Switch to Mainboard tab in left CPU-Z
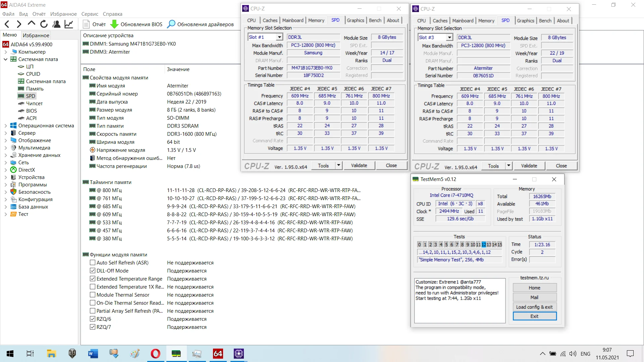Image resolution: width=644 pixels, height=362 pixels. click(292, 20)
